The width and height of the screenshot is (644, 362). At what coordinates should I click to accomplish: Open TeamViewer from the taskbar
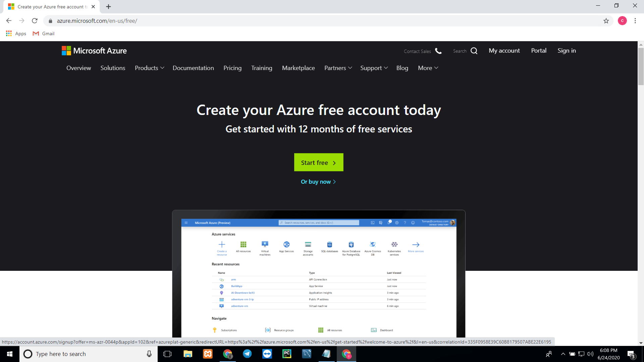click(267, 354)
